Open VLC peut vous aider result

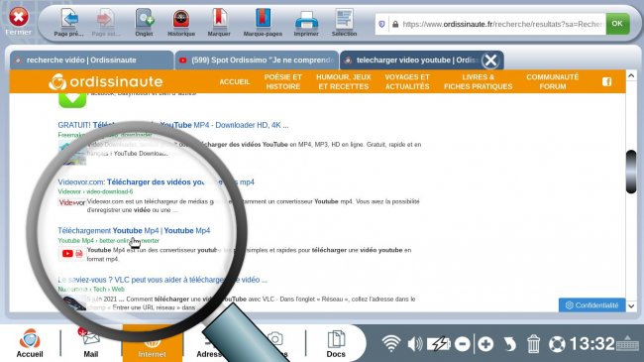162,280
